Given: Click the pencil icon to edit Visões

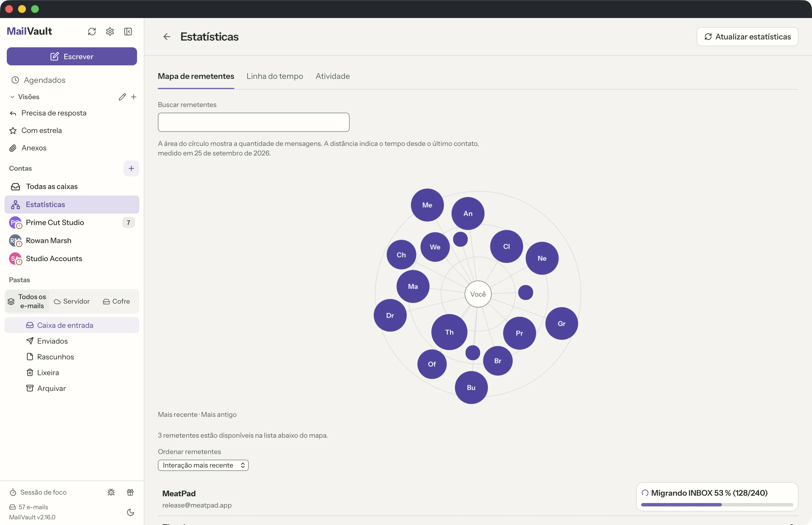Looking at the screenshot, I should click(x=122, y=97).
